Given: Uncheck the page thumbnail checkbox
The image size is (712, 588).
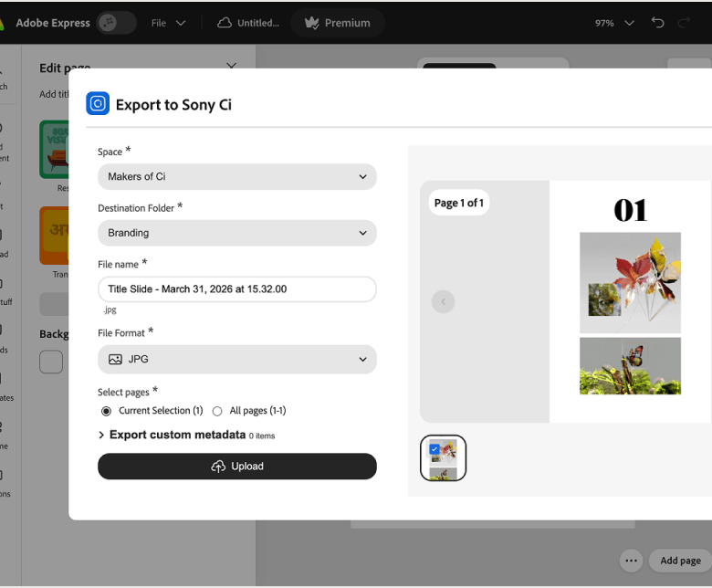Looking at the screenshot, I should coord(435,449).
